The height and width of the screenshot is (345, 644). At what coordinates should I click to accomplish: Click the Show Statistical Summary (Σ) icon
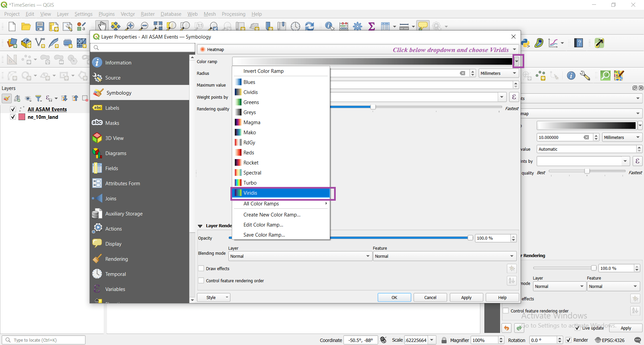[372, 26]
